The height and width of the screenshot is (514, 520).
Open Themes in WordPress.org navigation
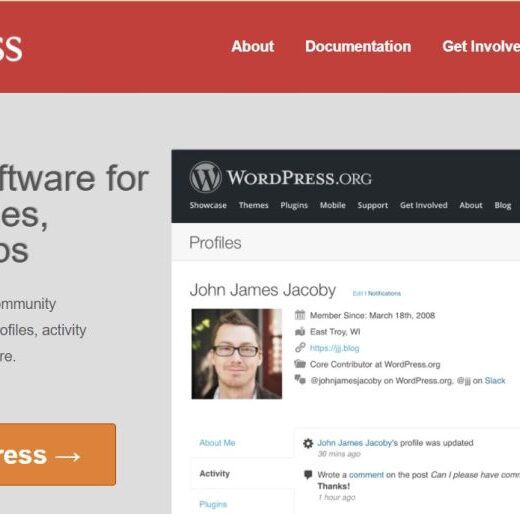click(x=253, y=205)
